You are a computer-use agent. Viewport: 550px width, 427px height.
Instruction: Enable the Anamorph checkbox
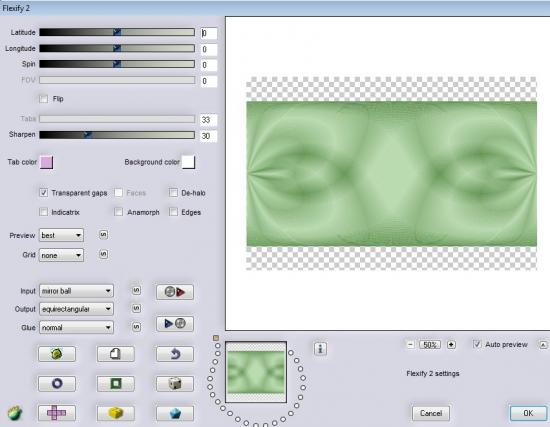pyautogui.click(x=119, y=212)
